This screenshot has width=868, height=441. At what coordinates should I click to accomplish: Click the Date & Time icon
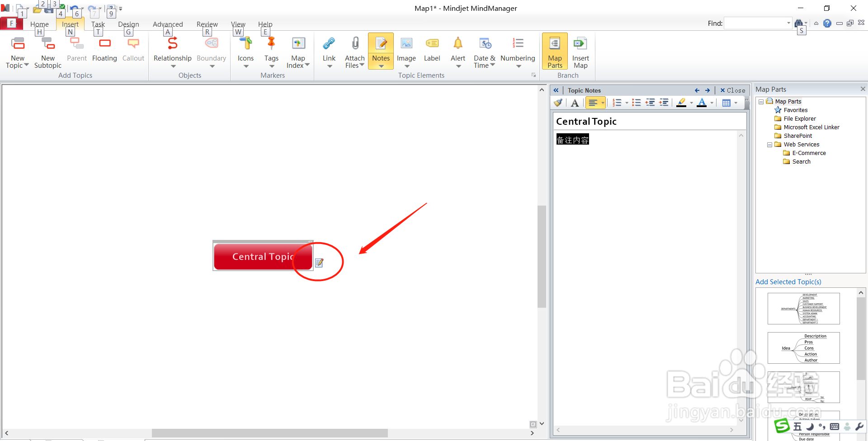click(485, 43)
